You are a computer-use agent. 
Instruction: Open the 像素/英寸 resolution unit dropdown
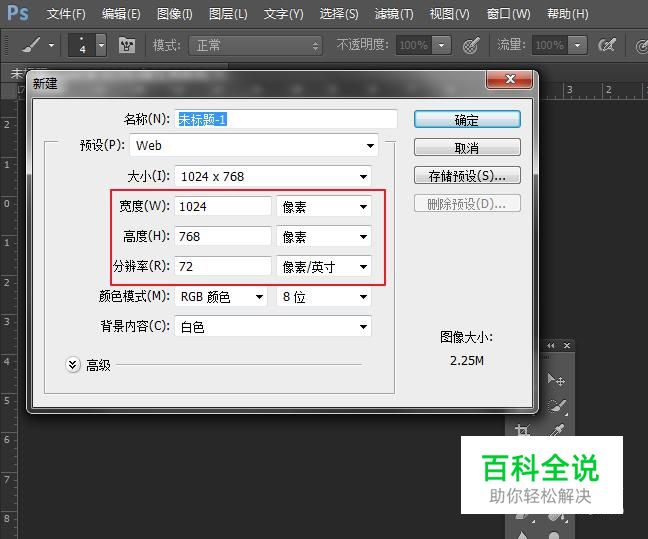pos(324,267)
